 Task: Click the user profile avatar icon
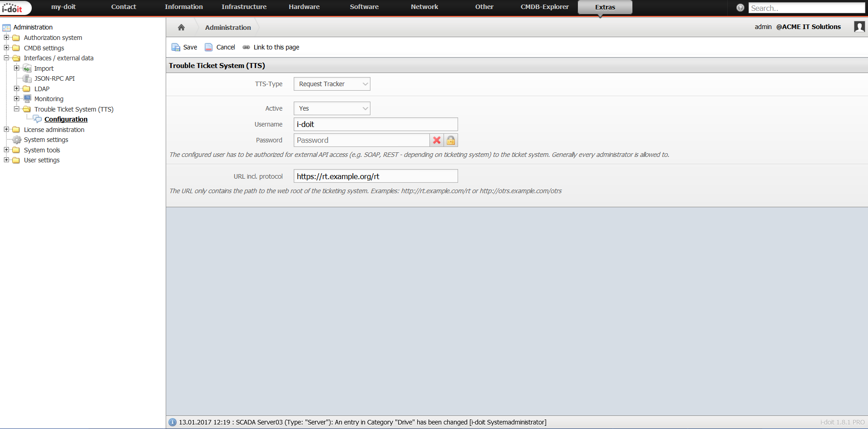point(859,27)
